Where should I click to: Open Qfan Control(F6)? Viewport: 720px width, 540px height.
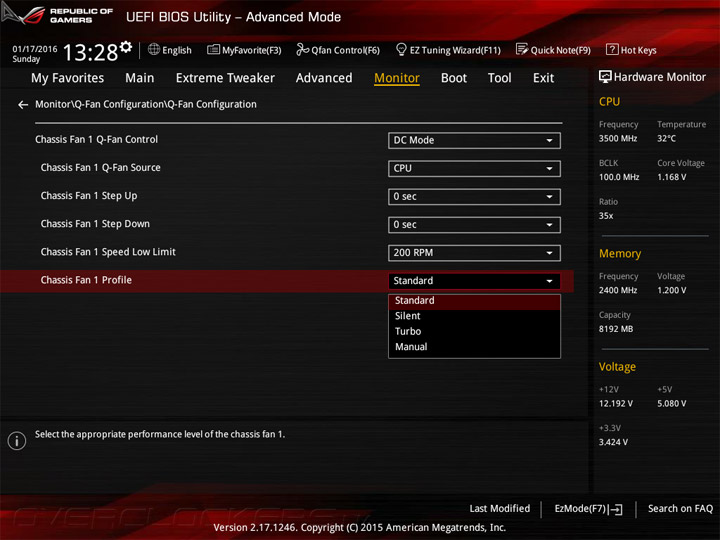tap(338, 50)
